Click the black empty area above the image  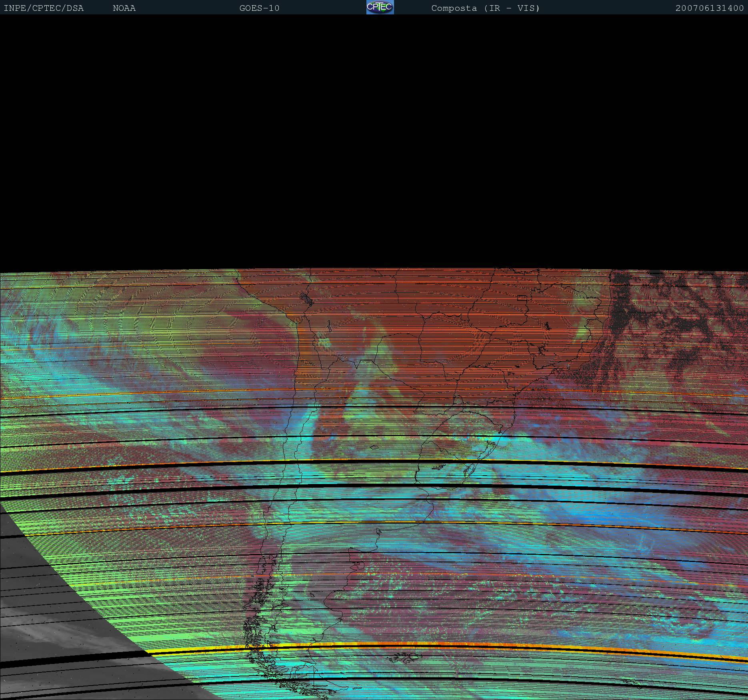point(374,140)
